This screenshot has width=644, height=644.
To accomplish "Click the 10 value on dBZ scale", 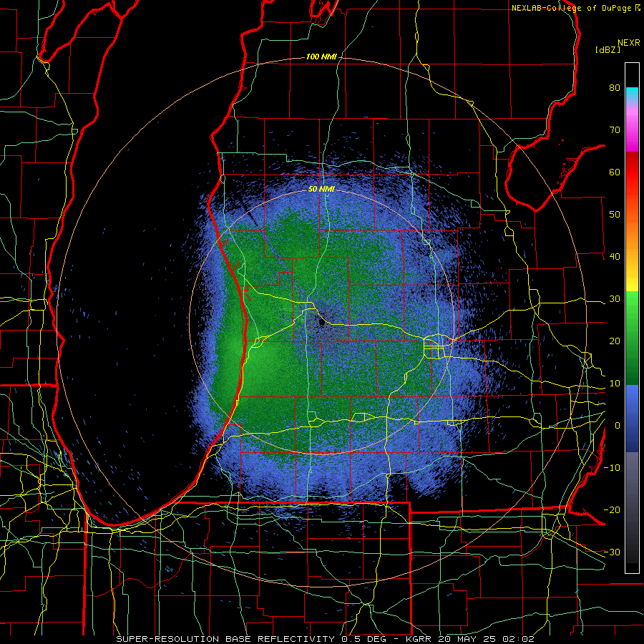I will 615,384.
